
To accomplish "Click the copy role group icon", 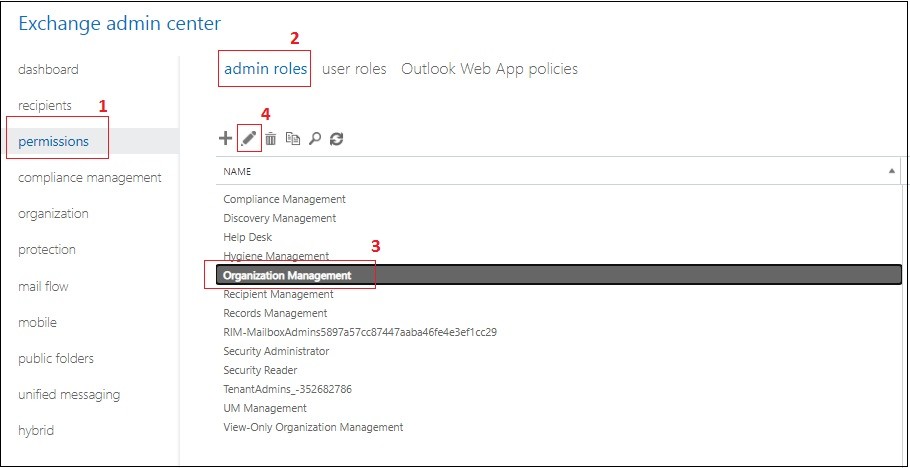I will [293, 139].
